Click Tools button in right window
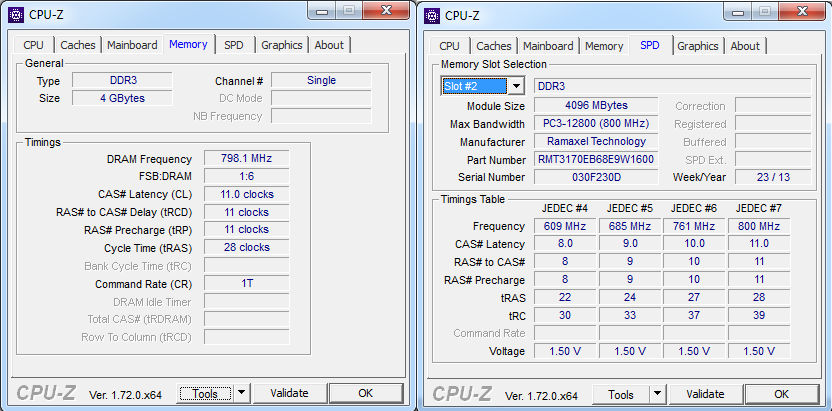This screenshot has width=832, height=411. [621, 395]
